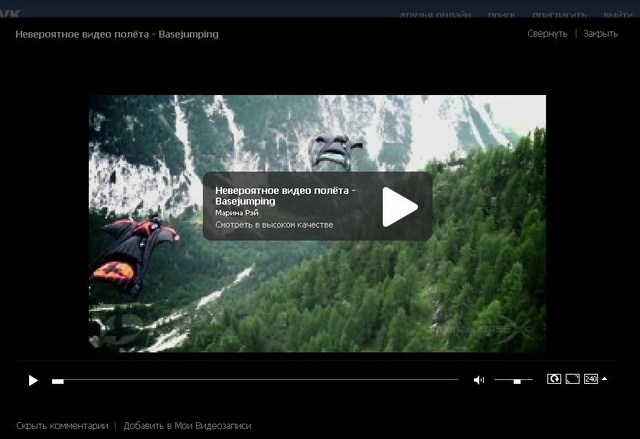Viewport: 640px width, 439px height.
Task: Expand quality options arrow next to 240
Action: coord(604,379)
